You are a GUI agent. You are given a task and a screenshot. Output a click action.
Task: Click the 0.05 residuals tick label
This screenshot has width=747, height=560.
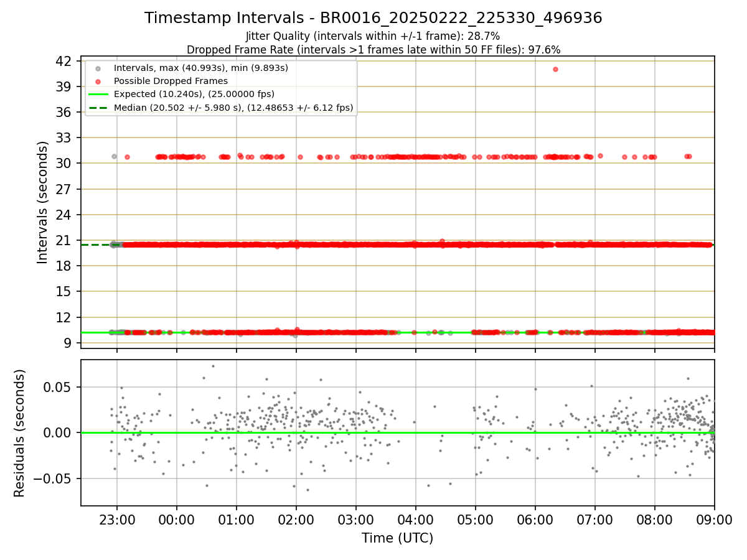(x=58, y=387)
